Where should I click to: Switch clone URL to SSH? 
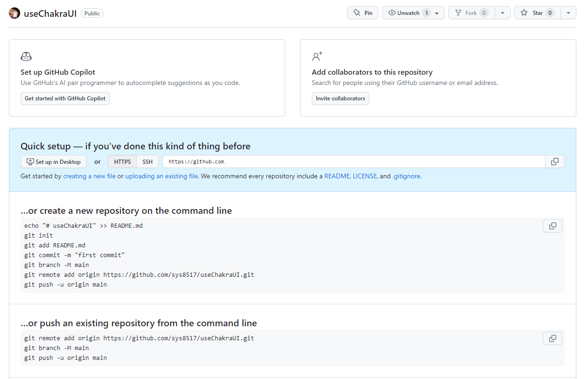147,161
